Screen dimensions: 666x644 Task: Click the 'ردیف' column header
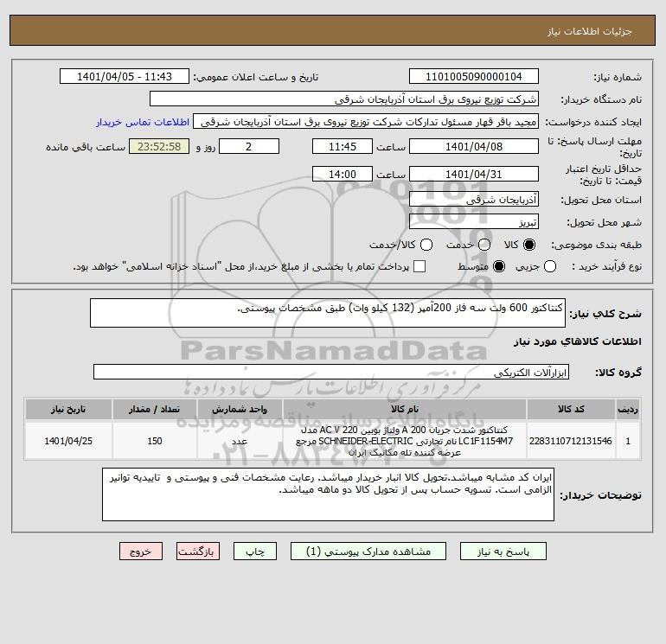(x=628, y=409)
